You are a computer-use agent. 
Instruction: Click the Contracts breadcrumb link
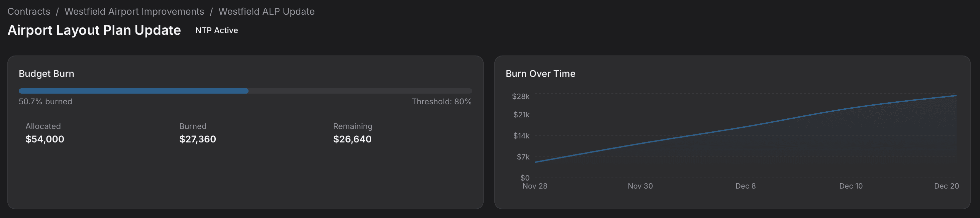point(29,11)
